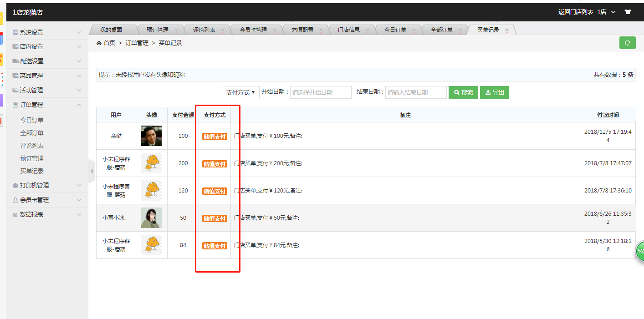Click the 打印机管理 printer icon
This screenshot has height=319, width=644.
[15, 185]
